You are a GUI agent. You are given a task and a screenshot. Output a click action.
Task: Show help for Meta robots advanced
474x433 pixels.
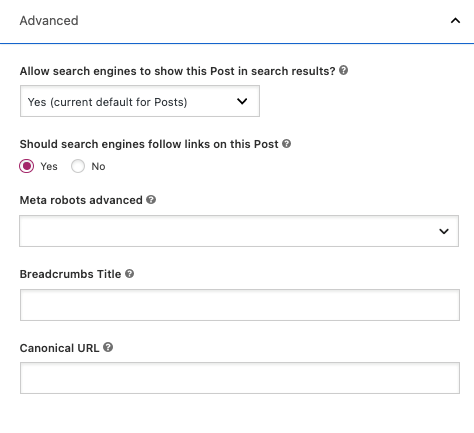coord(151,200)
